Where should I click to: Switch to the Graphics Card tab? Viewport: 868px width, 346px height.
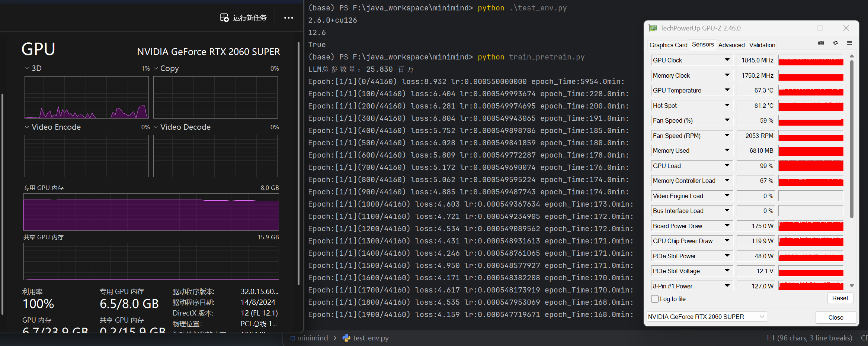668,45
